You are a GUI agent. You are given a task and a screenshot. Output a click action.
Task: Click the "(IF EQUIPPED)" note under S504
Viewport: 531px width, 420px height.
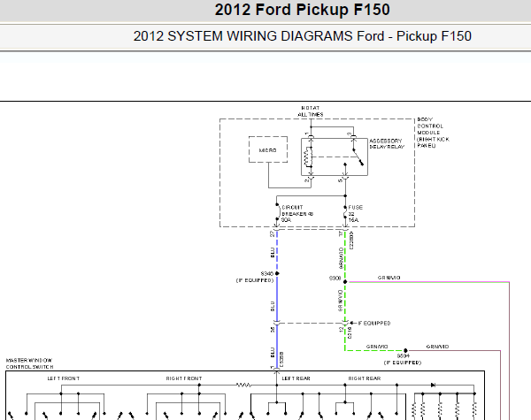click(x=403, y=363)
